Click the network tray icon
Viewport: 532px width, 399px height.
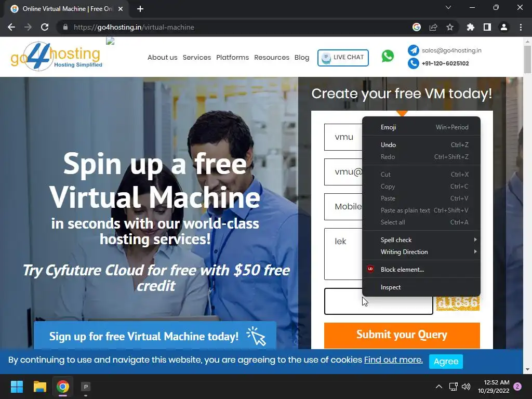tap(453, 387)
